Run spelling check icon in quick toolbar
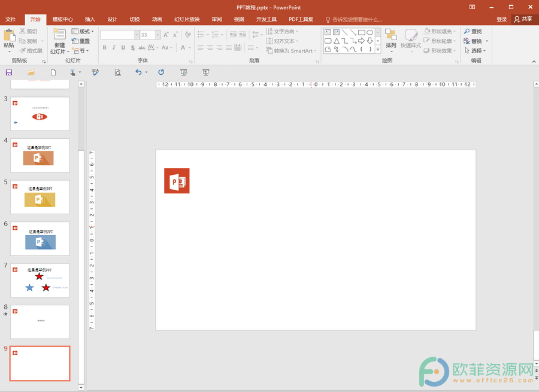The height and width of the screenshot is (392, 539). pos(95,72)
